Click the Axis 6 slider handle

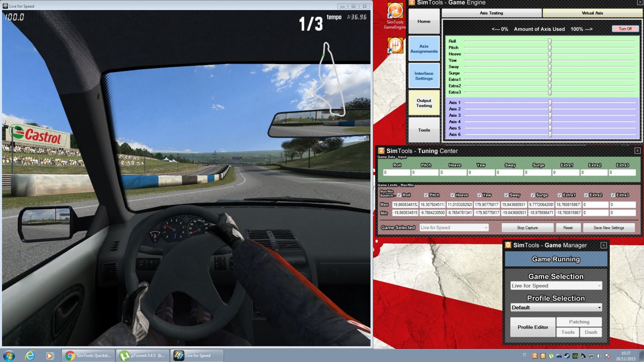pyautogui.click(x=550, y=134)
